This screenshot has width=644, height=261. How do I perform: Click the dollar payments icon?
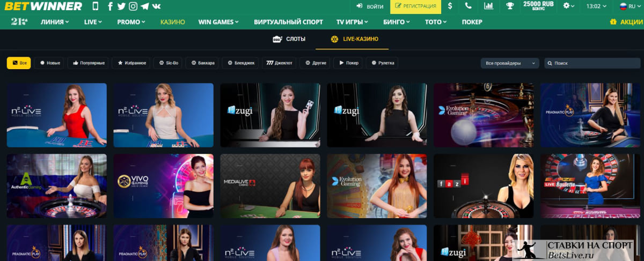450,6
